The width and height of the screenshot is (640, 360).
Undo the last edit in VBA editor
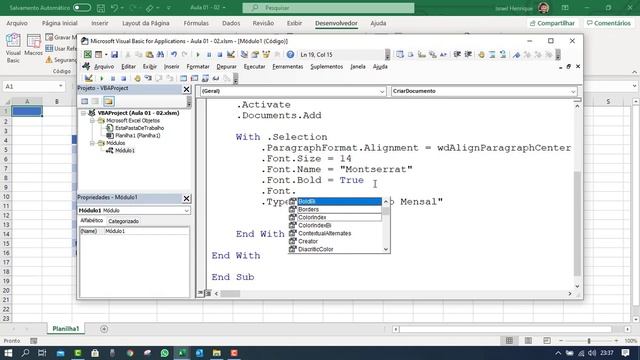[174, 54]
